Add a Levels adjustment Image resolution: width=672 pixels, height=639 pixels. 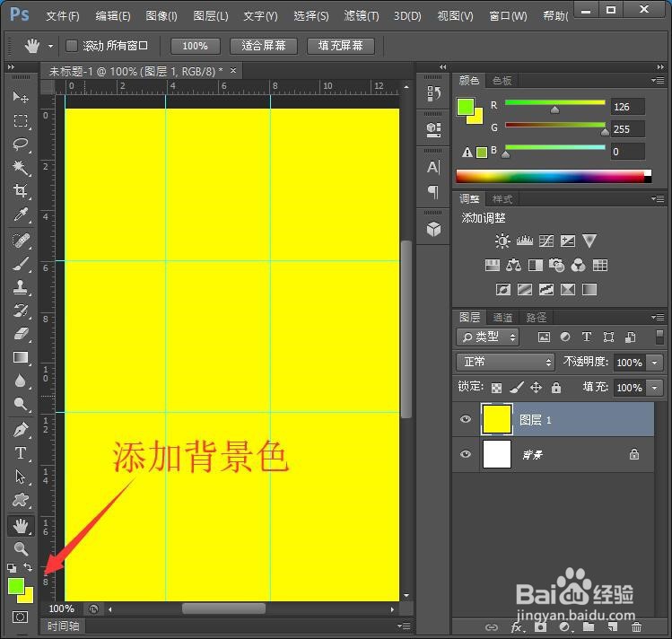(525, 241)
